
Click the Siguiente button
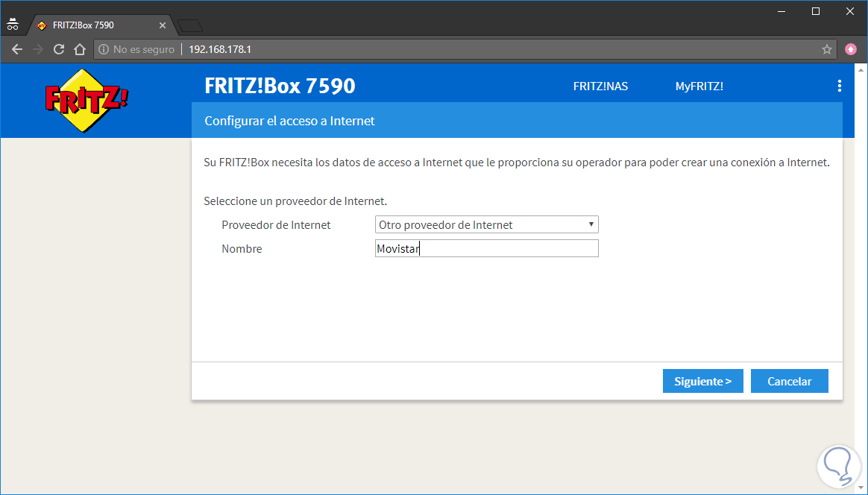tap(702, 381)
